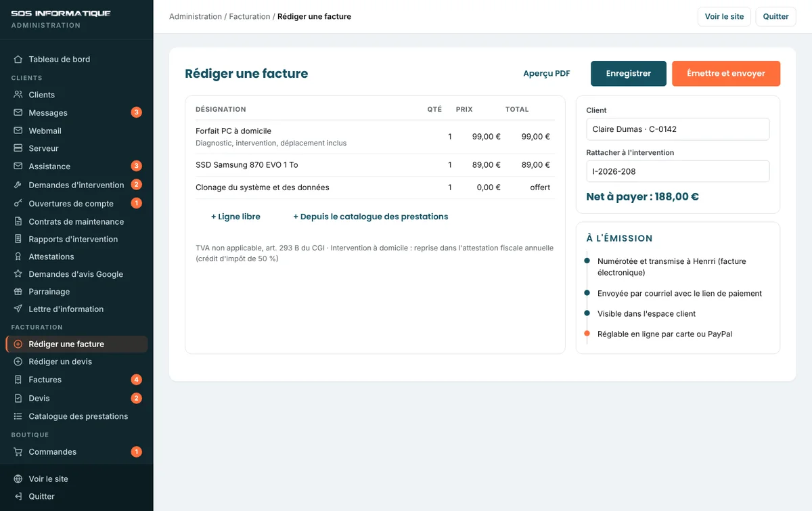812x511 pixels.
Task: Click the Lettre d'information paper-plane icon
Action: [x=18, y=309]
